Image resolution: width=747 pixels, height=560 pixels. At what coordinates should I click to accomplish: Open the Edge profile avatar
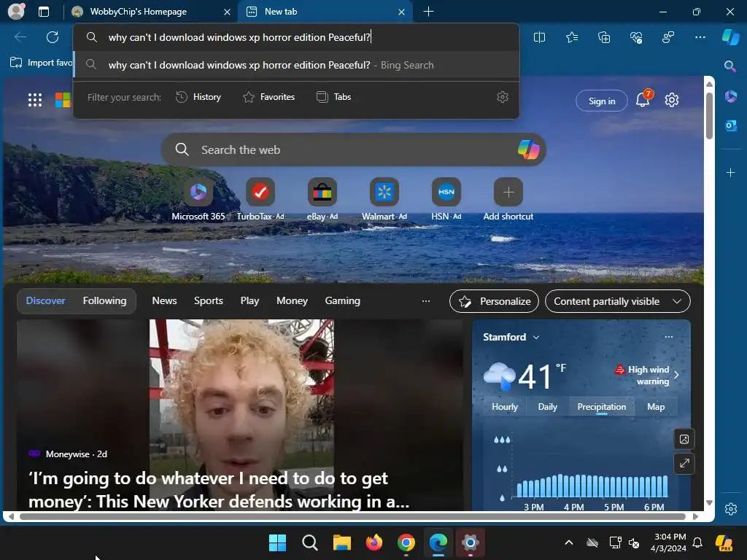click(16, 11)
